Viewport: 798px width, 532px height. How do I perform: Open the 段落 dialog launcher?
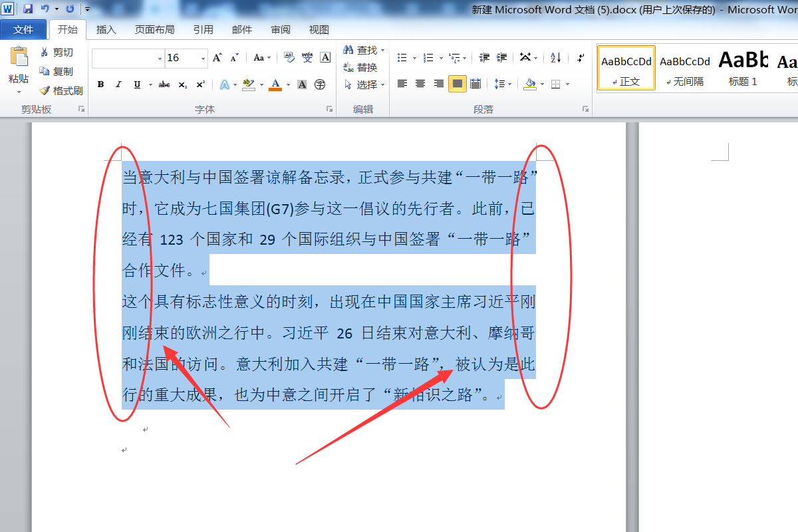[586, 109]
